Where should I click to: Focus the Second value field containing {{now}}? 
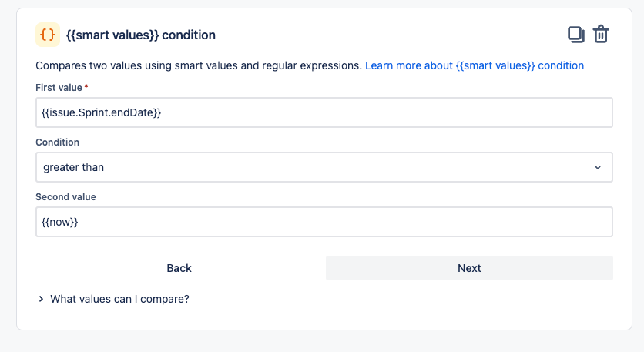click(324, 222)
